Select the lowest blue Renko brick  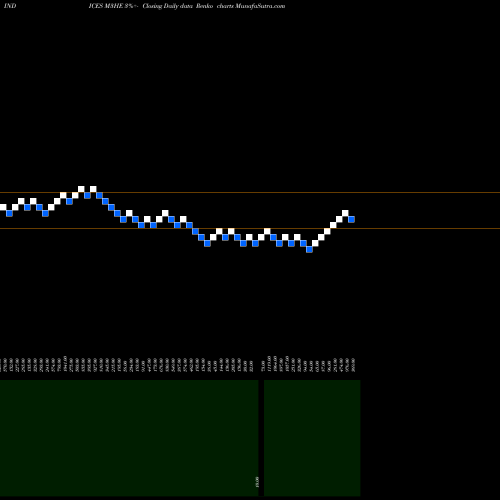[309, 249]
